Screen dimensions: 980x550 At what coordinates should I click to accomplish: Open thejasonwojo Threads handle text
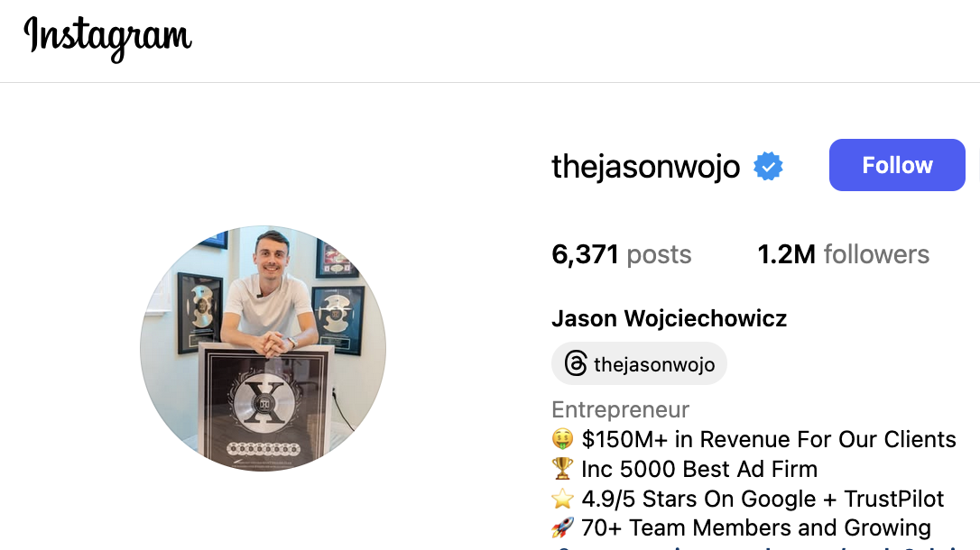[x=654, y=364]
